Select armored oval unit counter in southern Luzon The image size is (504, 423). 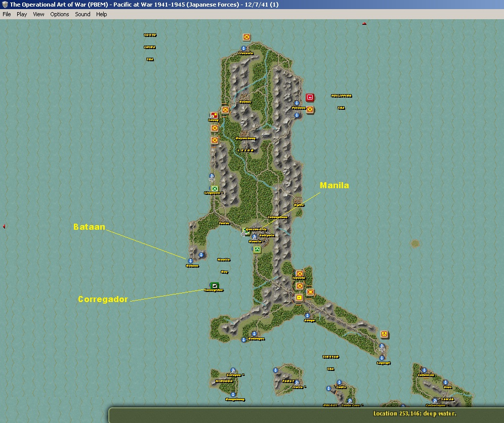pos(310,292)
